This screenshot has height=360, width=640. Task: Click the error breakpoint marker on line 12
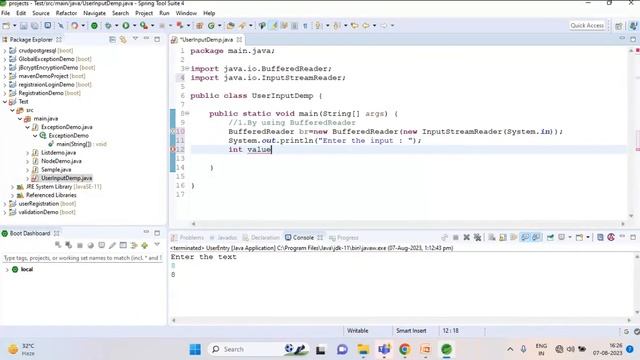tap(173, 149)
